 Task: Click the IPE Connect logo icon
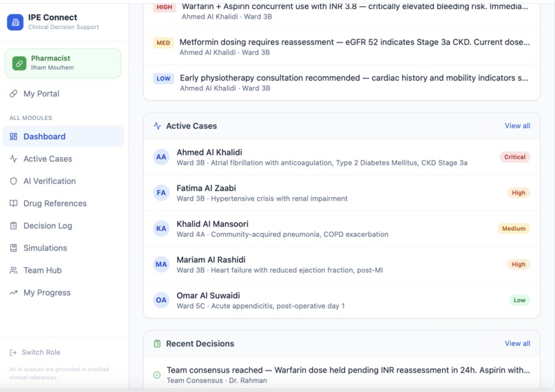click(x=15, y=22)
